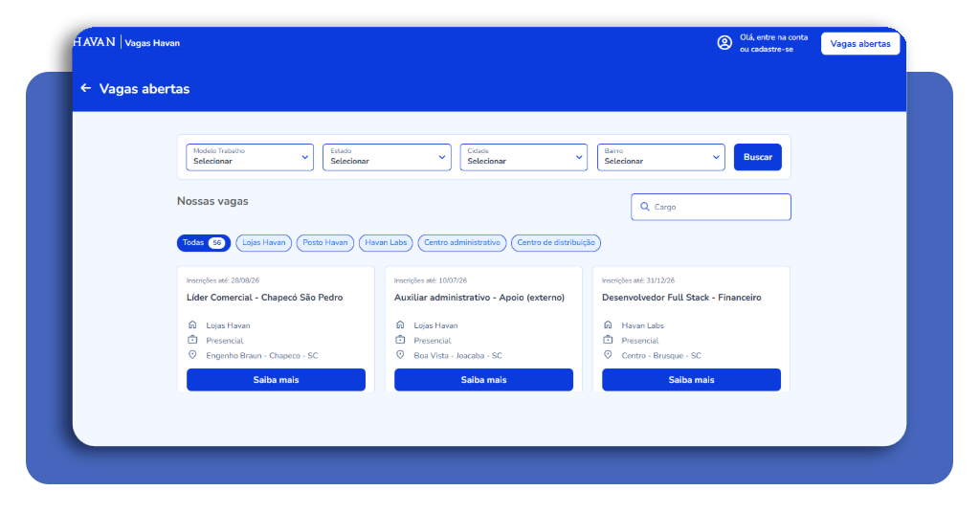
Task: Filter vacancies by Havan Labs
Action: [386, 242]
